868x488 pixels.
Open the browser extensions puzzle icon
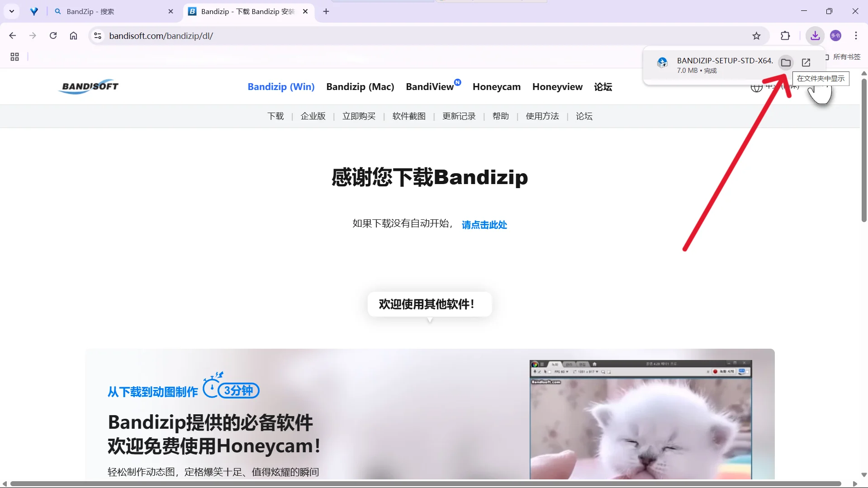(x=786, y=36)
